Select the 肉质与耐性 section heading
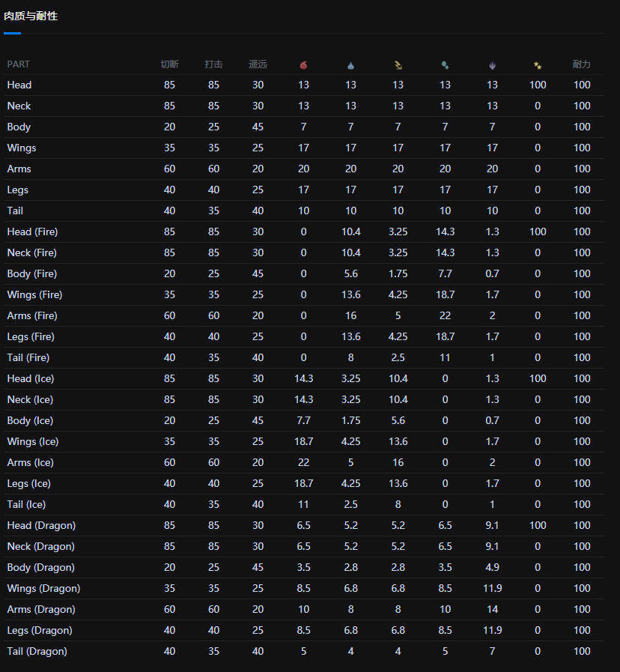The height and width of the screenshot is (672, 620). (x=31, y=16)
